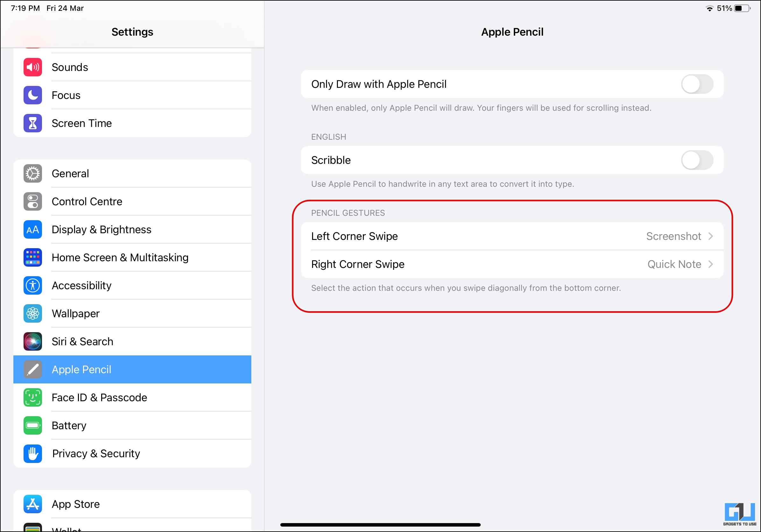Open the Battery settings row
Viewport: 761px width, 532px height.
click(69, 426)
